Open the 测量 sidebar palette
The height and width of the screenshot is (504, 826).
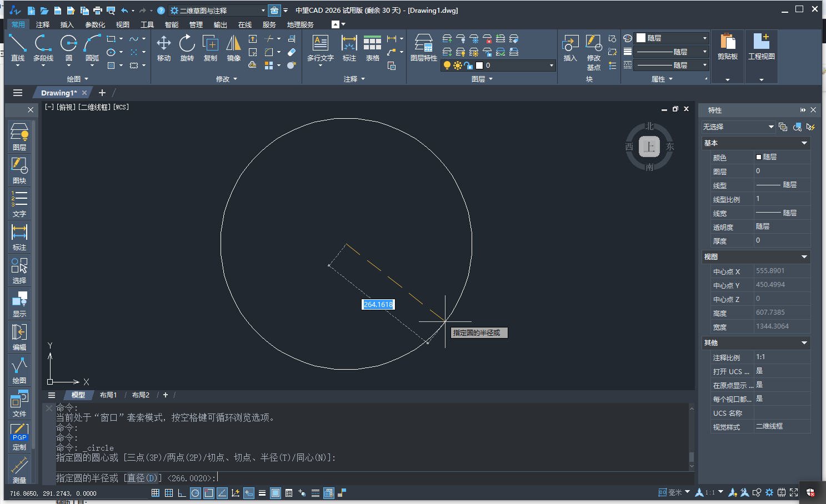[19, 470]
